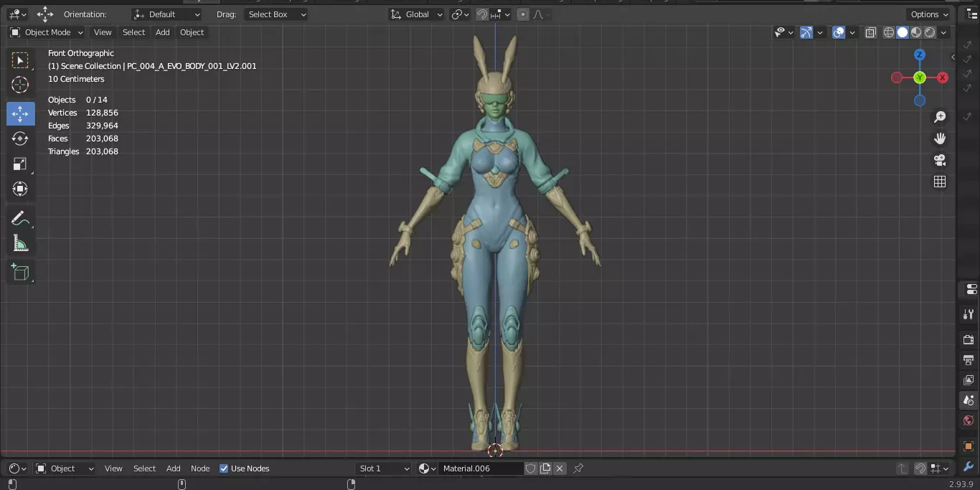
Task: Select the Select Box tool in toolbar
Action: (20, 60)
